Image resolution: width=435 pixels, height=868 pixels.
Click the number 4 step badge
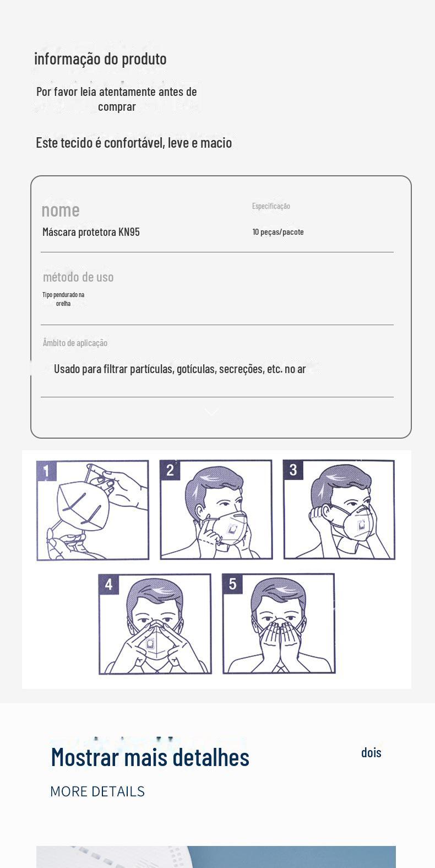[x=108, y=584]
